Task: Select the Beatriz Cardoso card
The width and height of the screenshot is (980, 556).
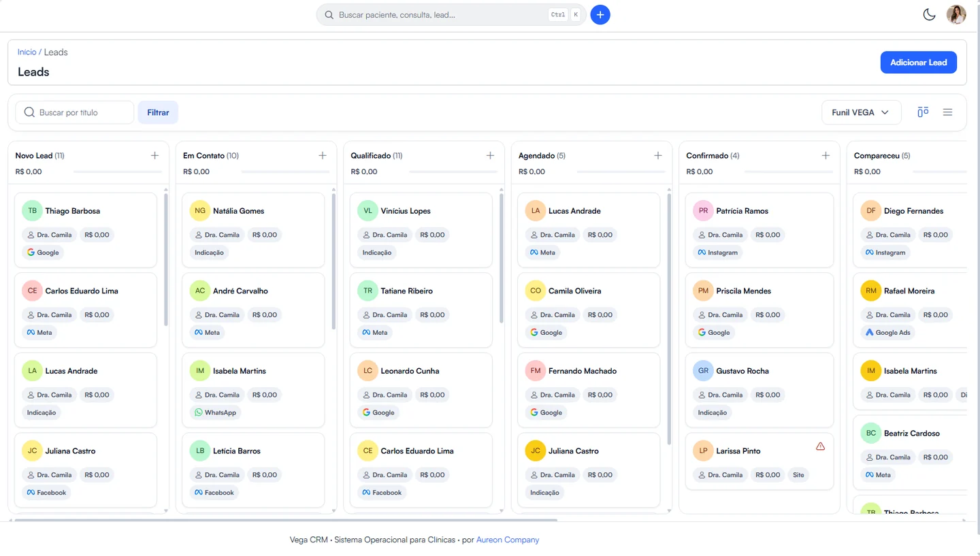Action: (x=910, y=453)
